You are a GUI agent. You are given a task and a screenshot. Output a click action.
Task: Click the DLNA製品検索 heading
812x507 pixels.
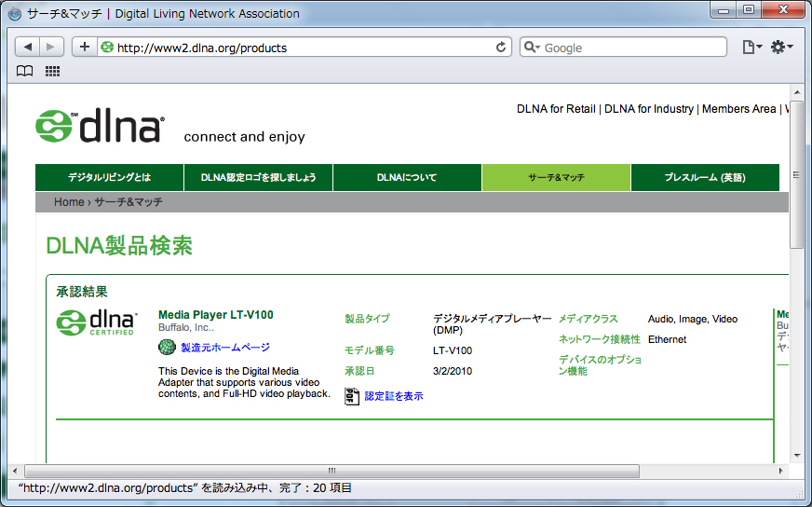tap(119, 246)
